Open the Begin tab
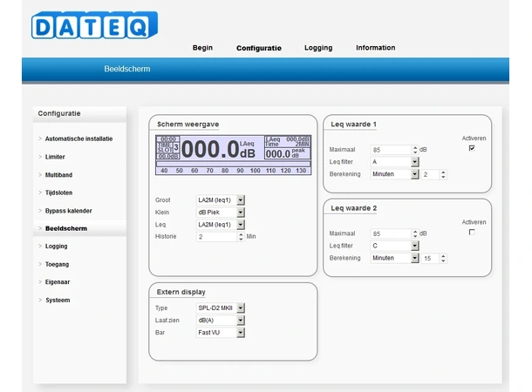The height and width of the screenshot is (392, 532). [202, 48]
